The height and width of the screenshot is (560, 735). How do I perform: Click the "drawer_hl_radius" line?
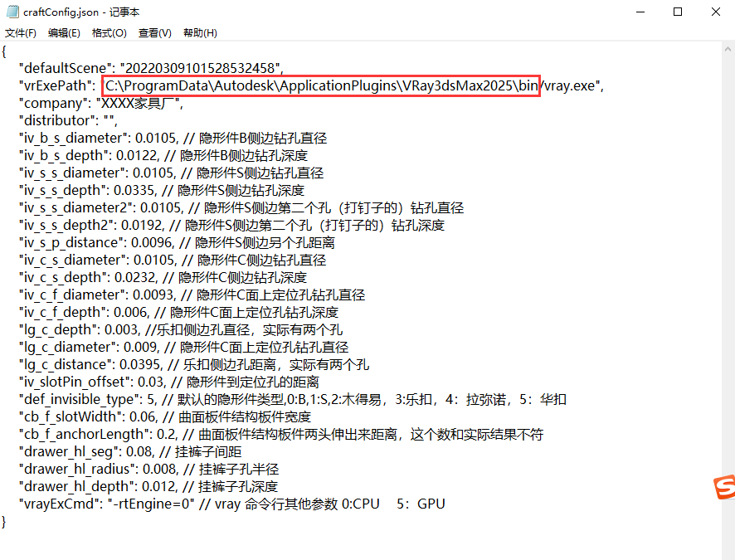148,469
